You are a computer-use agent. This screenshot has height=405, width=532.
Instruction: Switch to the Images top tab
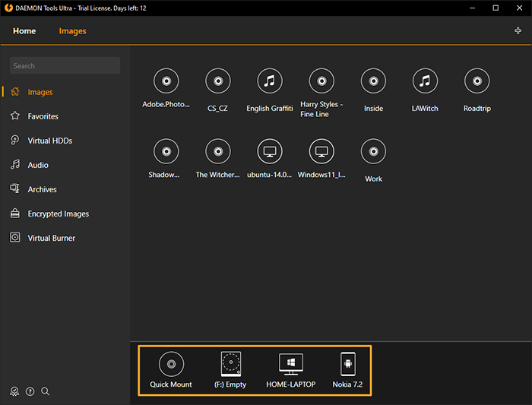click(73, 31)
